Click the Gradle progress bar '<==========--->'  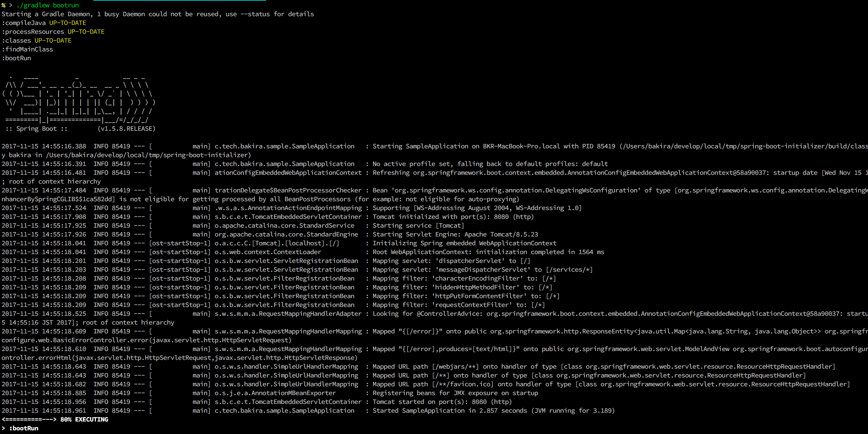click(x=29, y=419)
